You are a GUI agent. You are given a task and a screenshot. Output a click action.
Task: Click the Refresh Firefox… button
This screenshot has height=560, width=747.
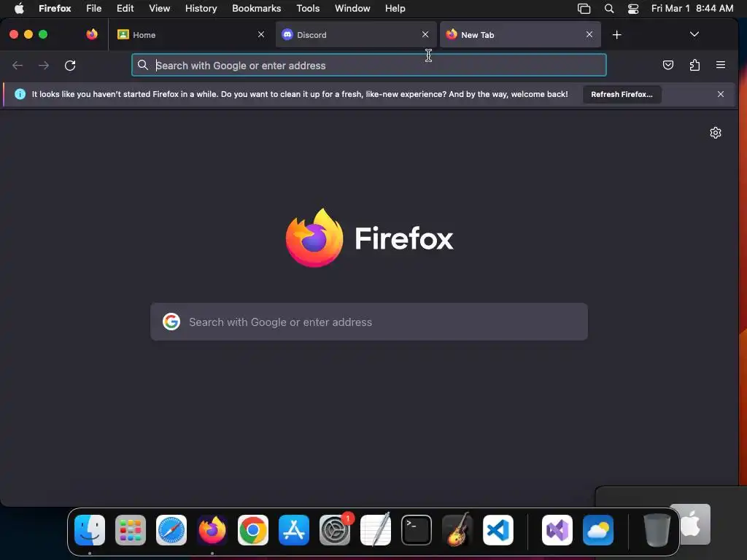622,94
